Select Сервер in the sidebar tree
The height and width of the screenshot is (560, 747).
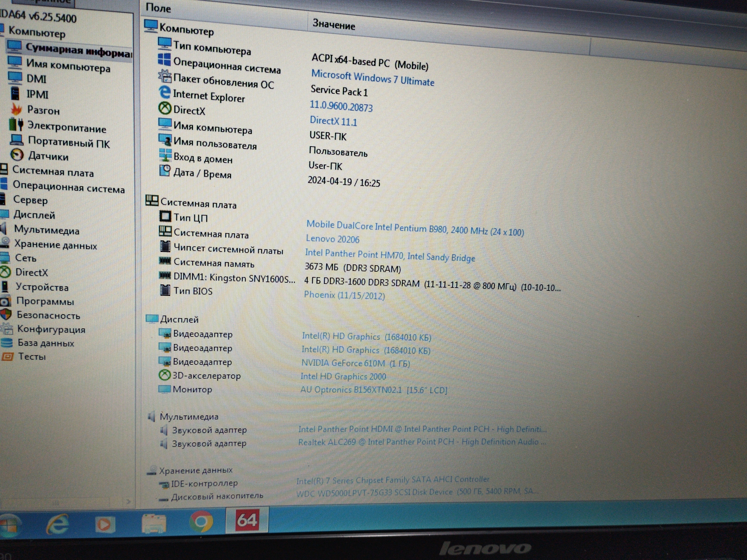coord(30,200)
